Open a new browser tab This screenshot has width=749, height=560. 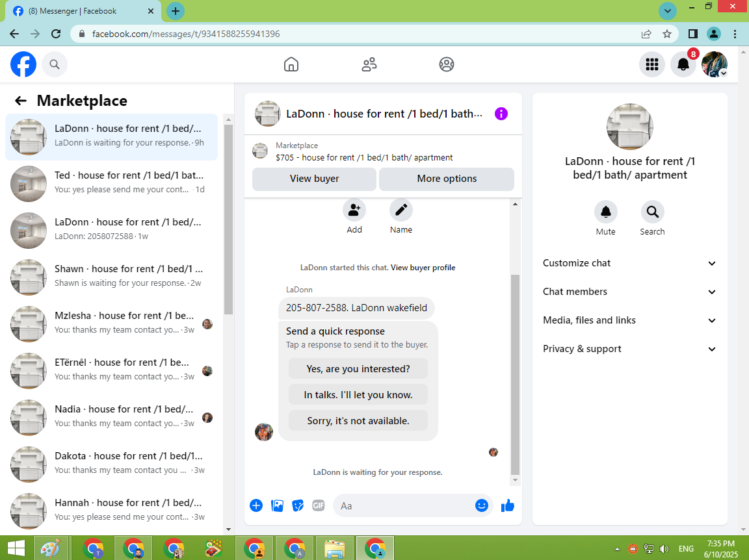pyautogui.click(x=176, y=11)
